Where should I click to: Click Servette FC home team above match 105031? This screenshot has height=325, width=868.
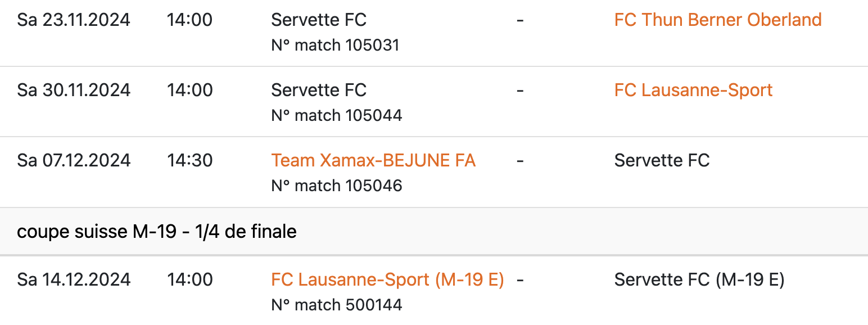(319, 20)
